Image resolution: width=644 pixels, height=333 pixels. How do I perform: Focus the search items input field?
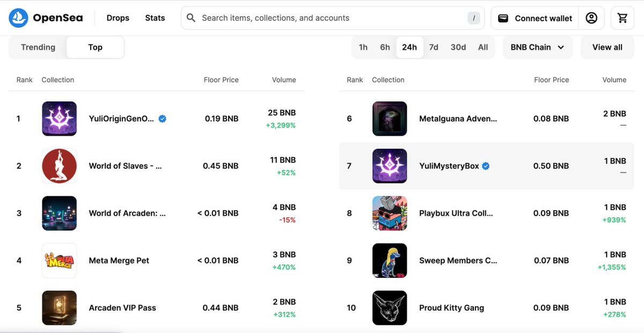[x=332, y=18]
